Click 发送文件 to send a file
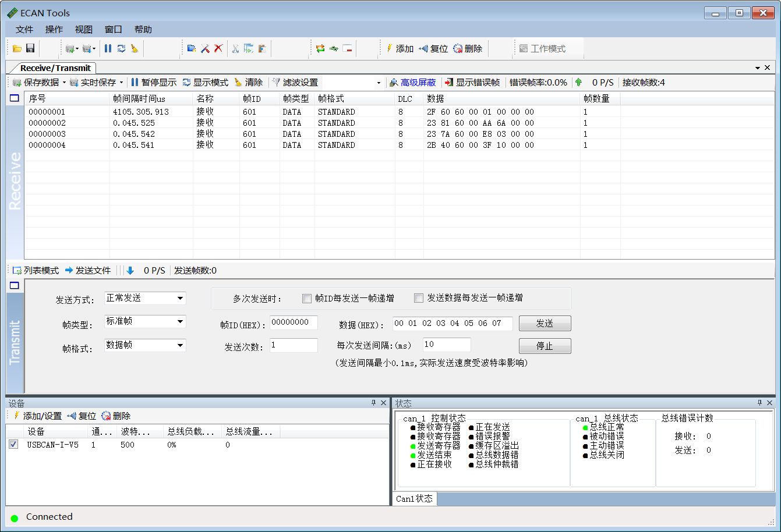The image size is (781, 532). pos(88,271)
